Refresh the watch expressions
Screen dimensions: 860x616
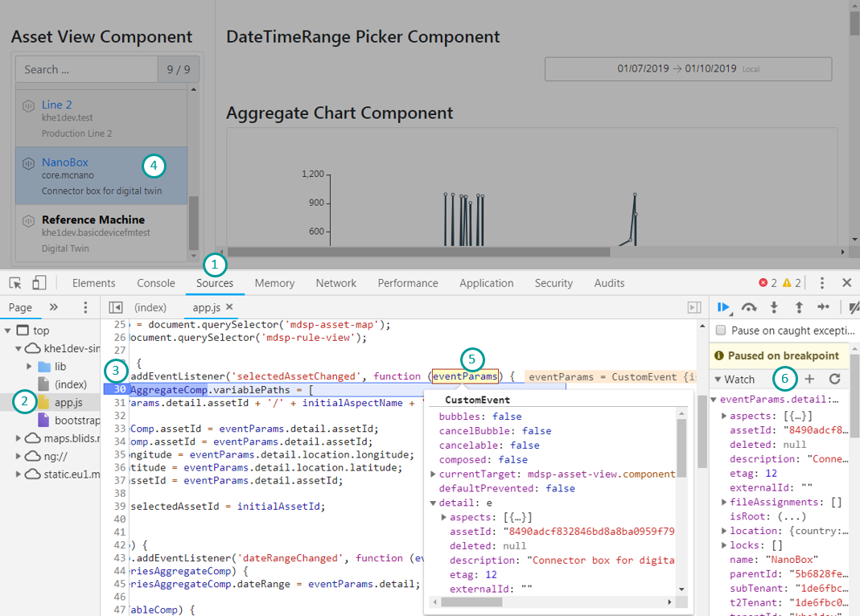click(835, 379)
